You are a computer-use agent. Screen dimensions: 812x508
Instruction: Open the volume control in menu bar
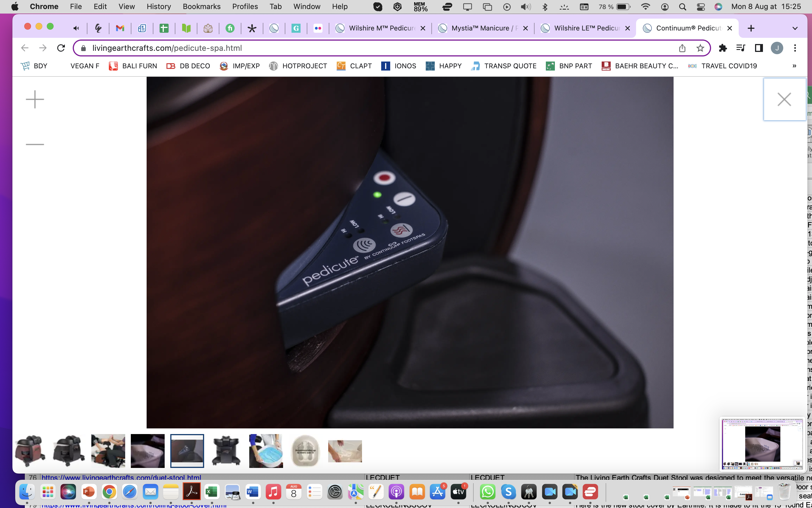pyautogui.click(x=526, y=7)
